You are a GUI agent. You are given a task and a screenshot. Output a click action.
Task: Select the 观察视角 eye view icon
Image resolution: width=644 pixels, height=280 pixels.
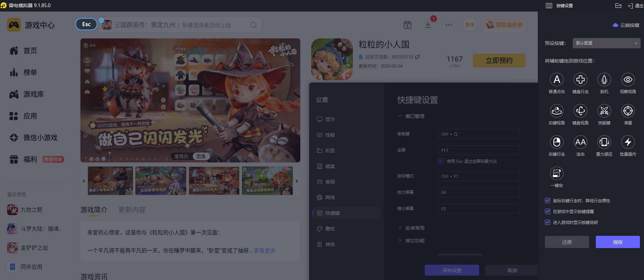(x=628, y=80)
